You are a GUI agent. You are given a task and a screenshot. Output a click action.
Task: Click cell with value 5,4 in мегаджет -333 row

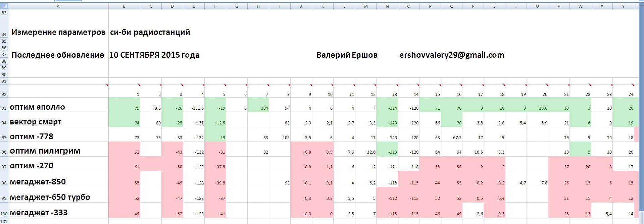(602, 210)
